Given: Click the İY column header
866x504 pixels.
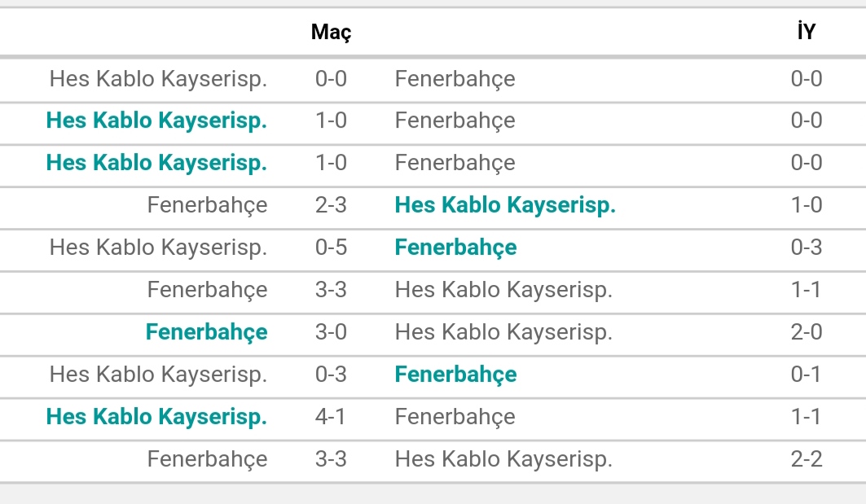Looking at the screenshot, I should point(806,31).
